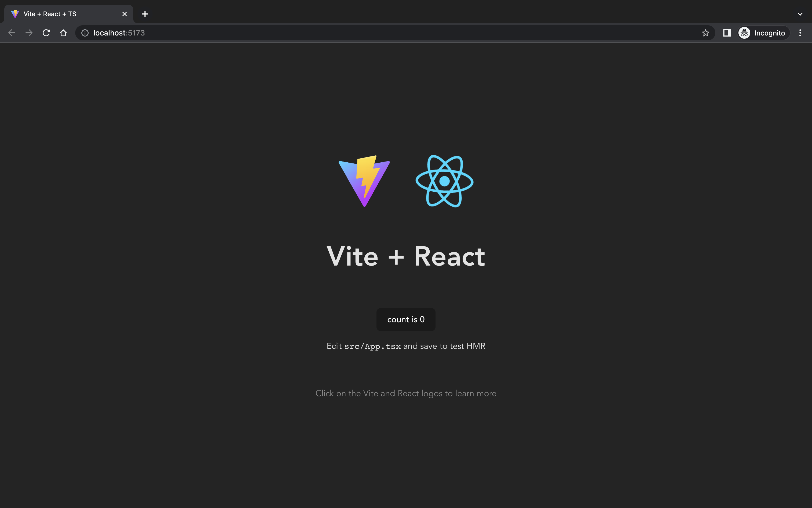Click the Vite favicon in the tab
The image size is (812, 508).
point(15,14)
